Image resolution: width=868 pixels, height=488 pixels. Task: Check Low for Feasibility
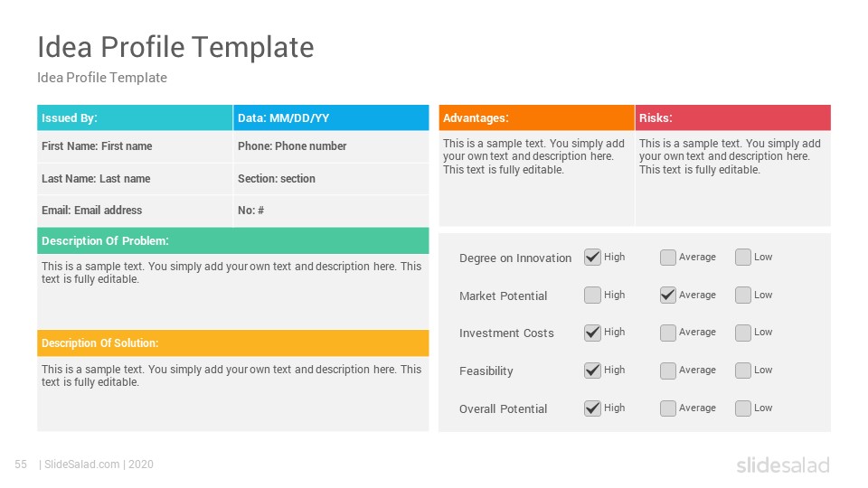click(x=743, y=371)
